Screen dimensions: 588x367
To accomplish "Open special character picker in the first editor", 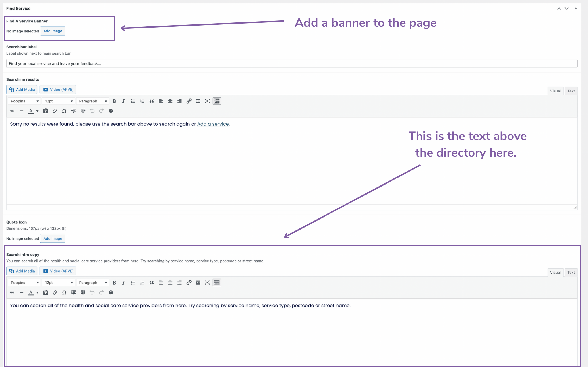I will click(x=64, y=111).
